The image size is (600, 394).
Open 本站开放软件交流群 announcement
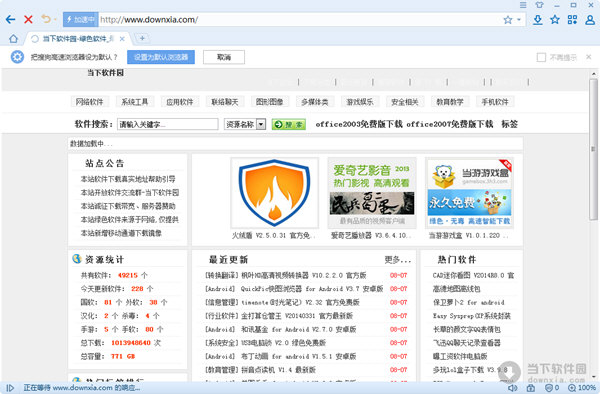(130, 192)
